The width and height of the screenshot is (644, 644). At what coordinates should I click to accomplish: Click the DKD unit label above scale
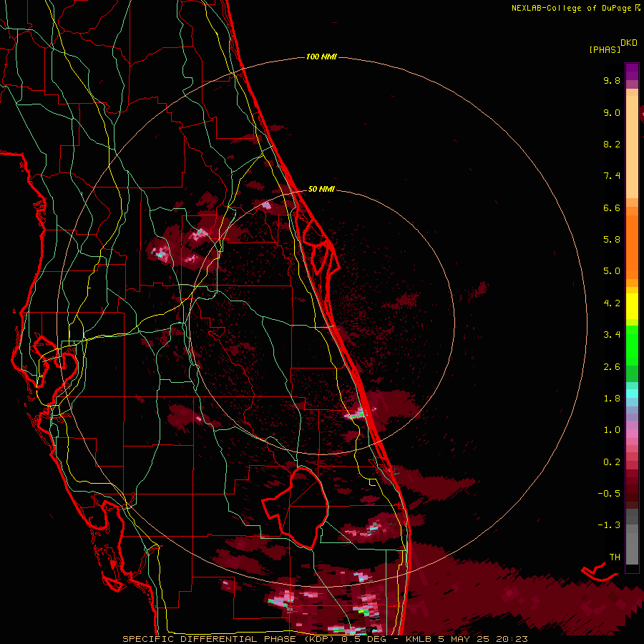tap(629, 43)
